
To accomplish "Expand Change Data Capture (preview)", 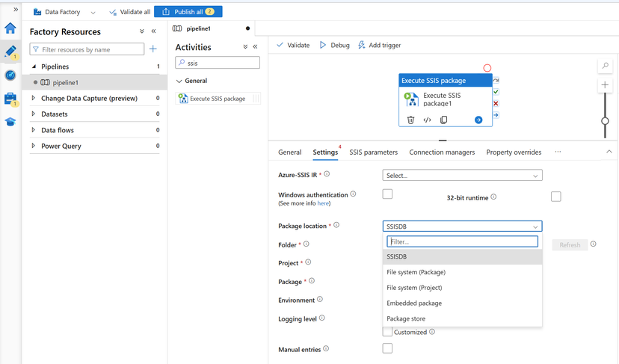I will click(34, 97).
